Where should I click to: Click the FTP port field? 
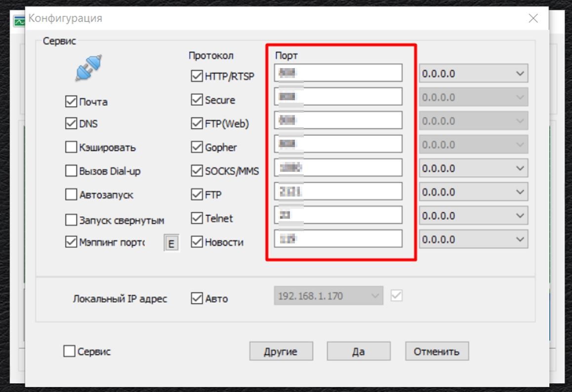(x=338, y=192)
